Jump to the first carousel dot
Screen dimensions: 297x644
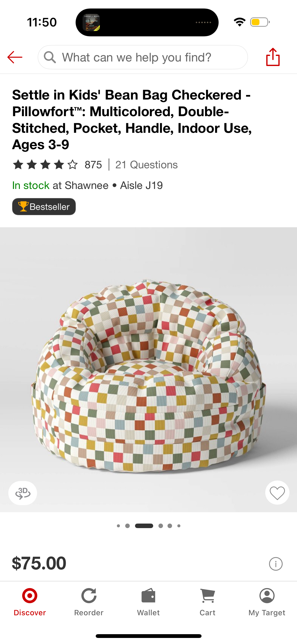[118, 526]
